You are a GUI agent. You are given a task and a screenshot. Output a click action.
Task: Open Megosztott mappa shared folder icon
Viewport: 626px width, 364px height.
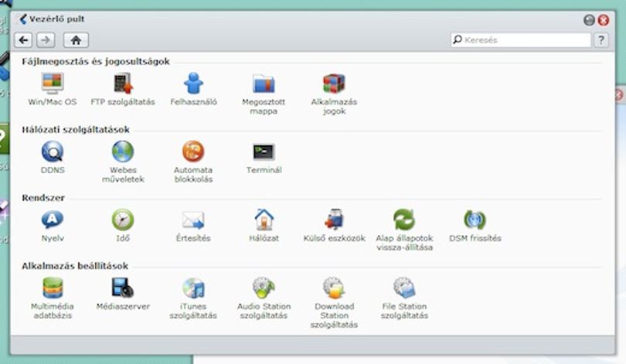tap(264, 83)
